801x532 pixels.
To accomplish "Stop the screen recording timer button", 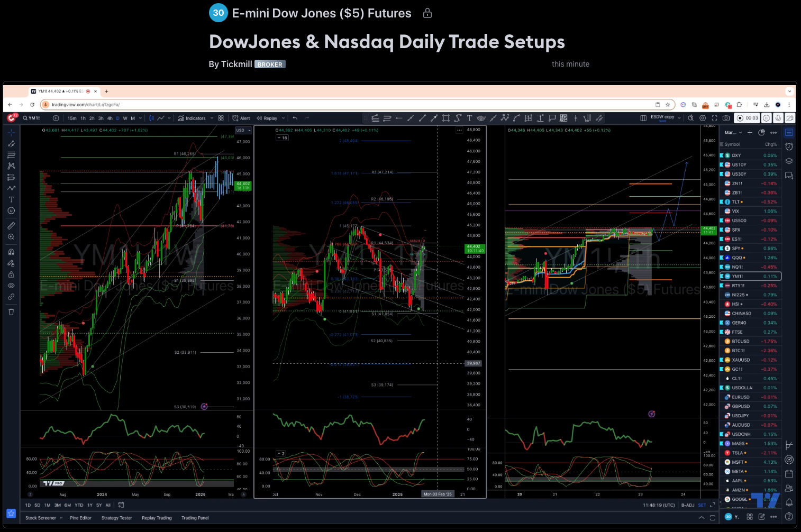I will pyautogui.click(x=748, y=118).
